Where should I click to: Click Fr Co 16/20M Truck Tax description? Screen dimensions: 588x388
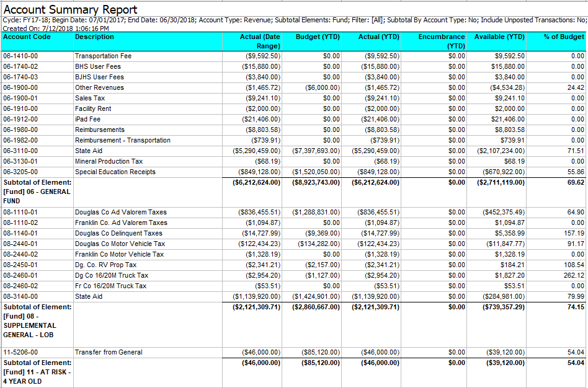(110, 285)
